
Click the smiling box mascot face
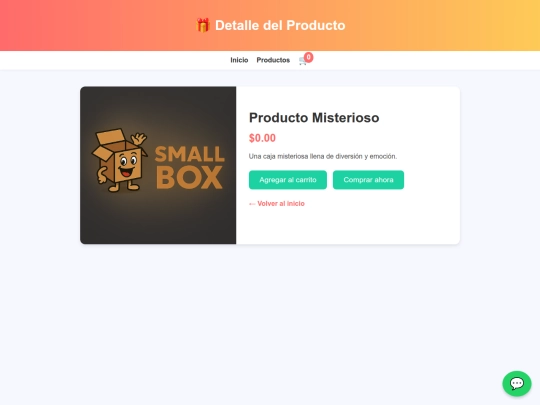coord(128,164)
